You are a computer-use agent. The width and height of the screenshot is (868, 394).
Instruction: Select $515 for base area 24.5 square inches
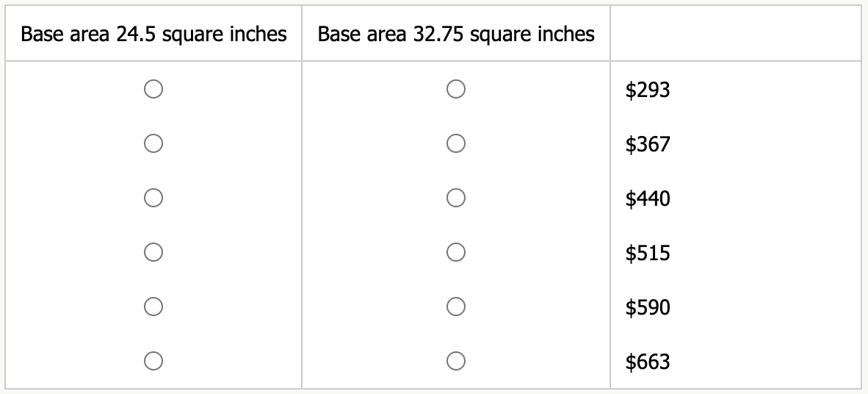click(x=153, y=252)
